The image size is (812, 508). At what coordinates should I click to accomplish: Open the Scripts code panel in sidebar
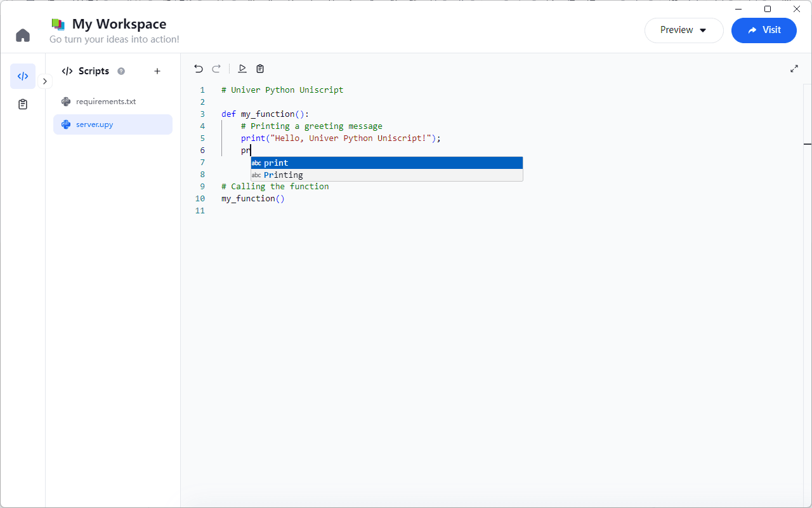click(x=23, y=76)
